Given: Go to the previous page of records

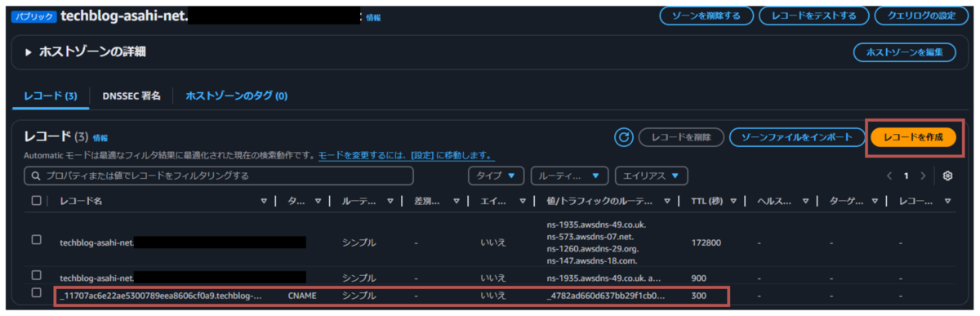Looking at the screenshot, I should pyautogui.click(x=889, y=176).
